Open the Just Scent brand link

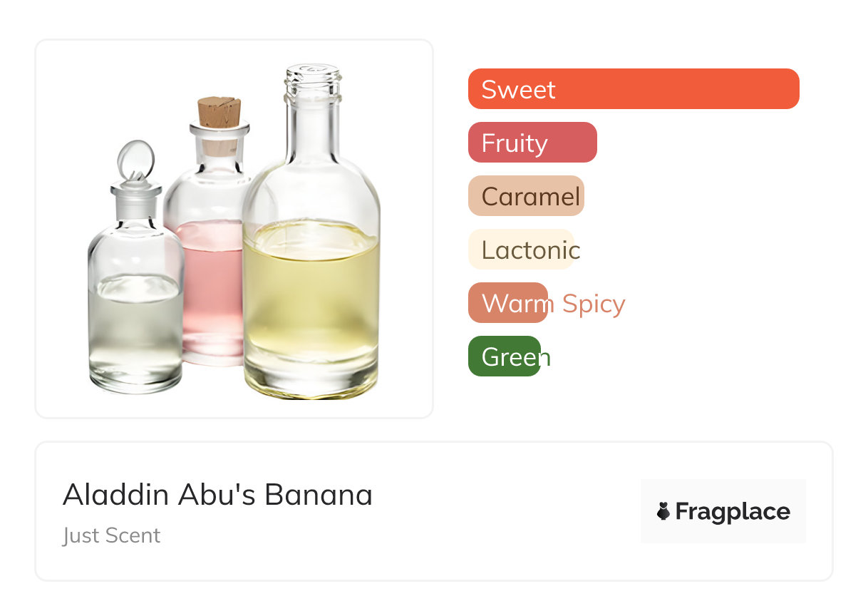click(x=112, y=535)
